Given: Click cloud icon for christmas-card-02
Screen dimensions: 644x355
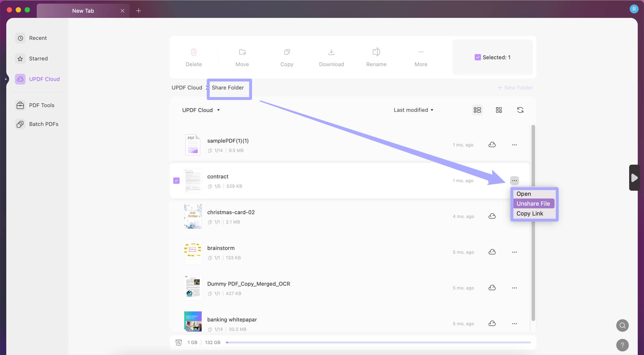Looking at the screenshot, I should pos(492,216).
